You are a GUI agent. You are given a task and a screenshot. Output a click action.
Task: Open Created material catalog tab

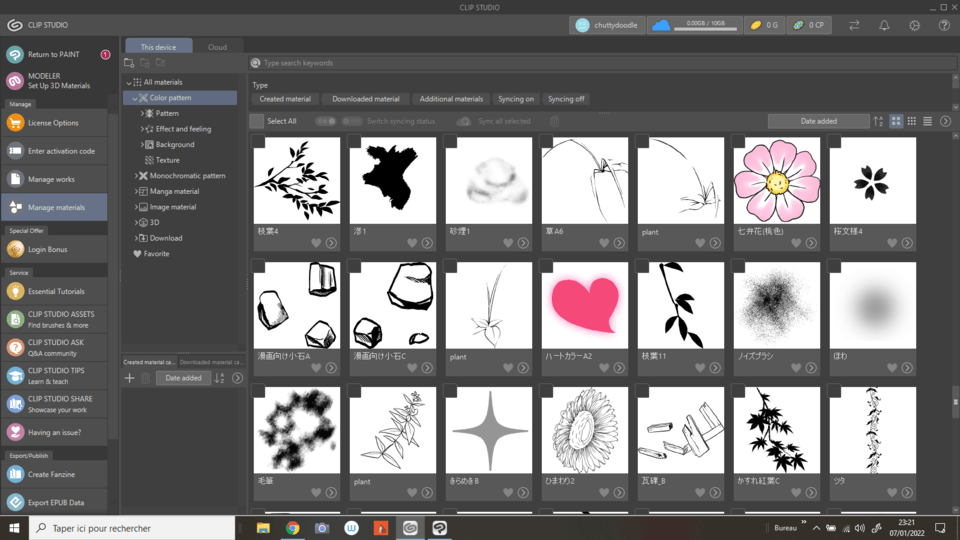[149, 362]
